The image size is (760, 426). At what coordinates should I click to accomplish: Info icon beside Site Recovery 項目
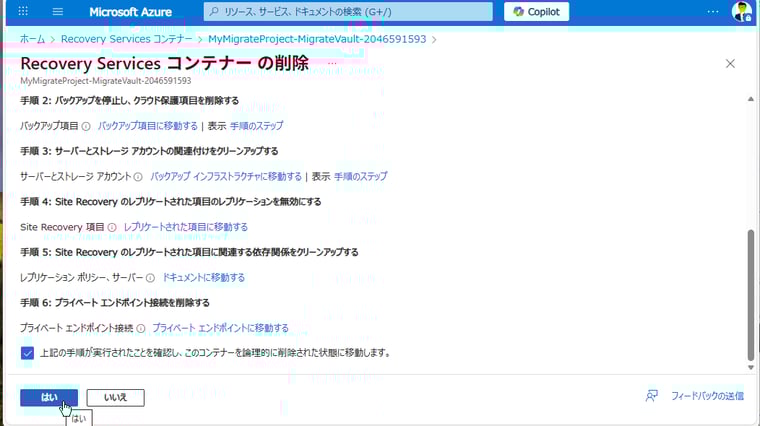[112, 227]
